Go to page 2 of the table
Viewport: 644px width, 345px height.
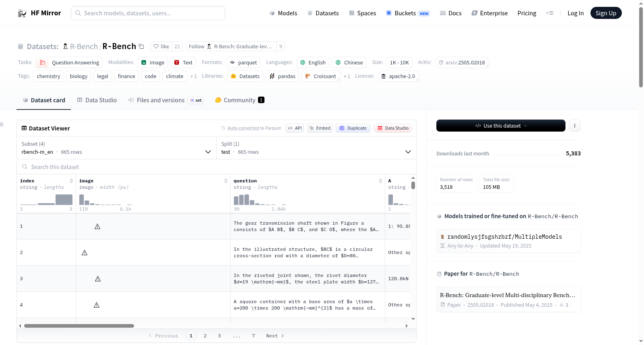(205, 336)
